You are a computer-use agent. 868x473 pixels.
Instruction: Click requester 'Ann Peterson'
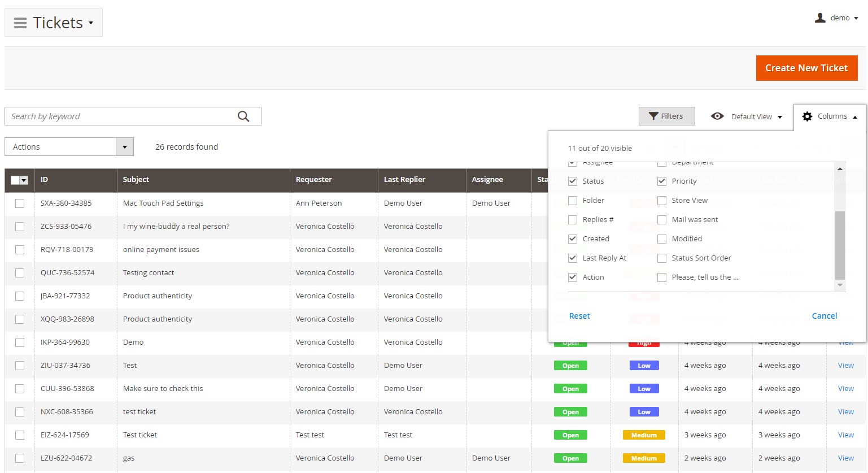pyautogui.click(x=319, y=203)
